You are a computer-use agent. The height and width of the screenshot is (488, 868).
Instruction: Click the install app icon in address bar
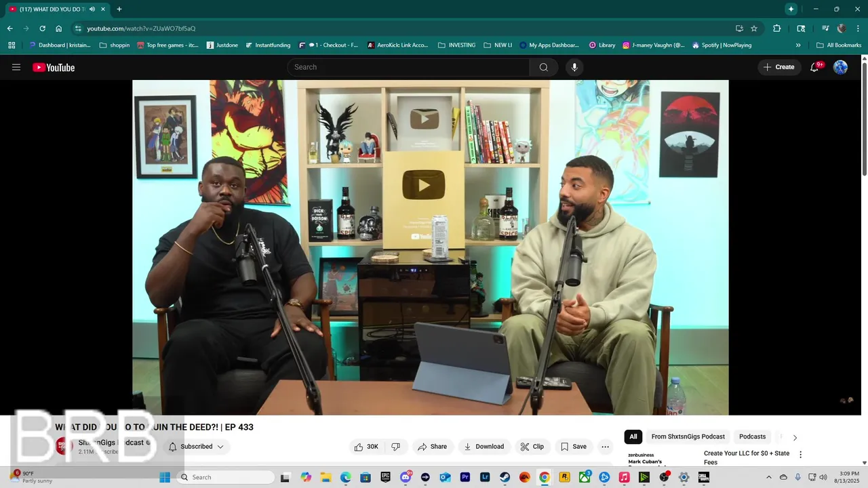(x=739, y=28)
